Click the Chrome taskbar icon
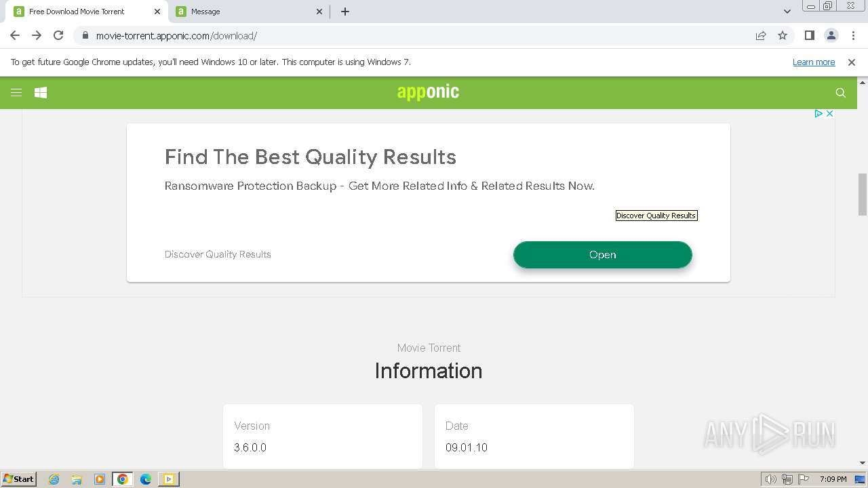The width and height of the screenshot is (868, 488). tap(123, 479)
